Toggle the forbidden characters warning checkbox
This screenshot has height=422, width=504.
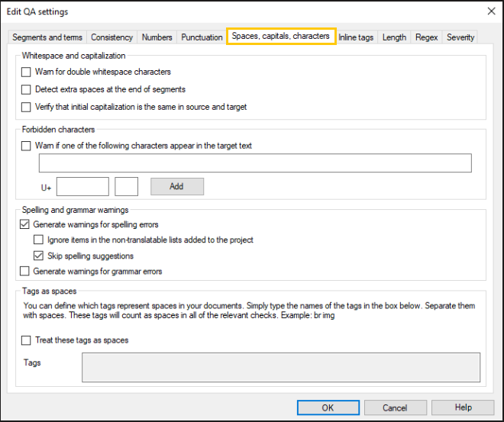[27, 146]
